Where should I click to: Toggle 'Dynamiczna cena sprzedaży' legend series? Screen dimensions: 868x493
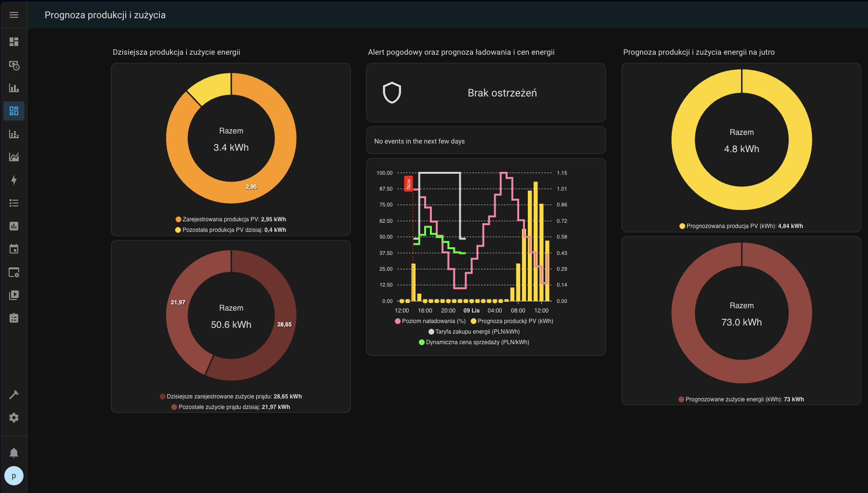pyautogui.click(x=474, y=342)
